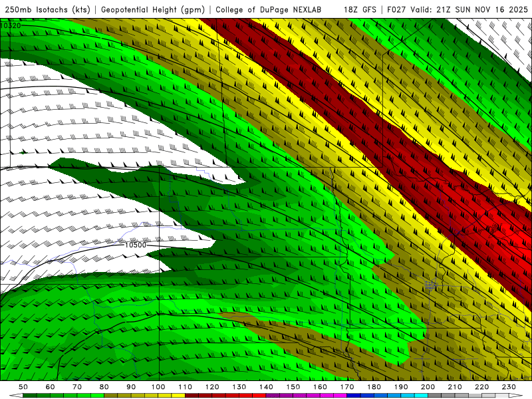
Task: Click the 190 label on the colorbar
Action: coord(401,387)
